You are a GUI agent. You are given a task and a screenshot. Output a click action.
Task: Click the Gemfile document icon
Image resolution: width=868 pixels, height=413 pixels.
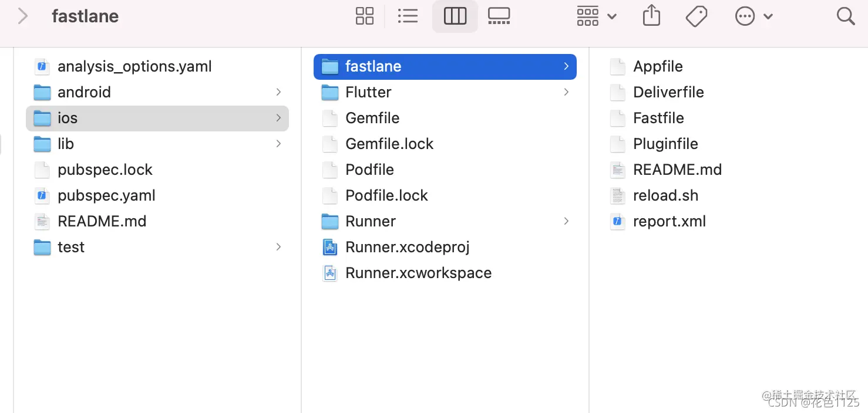330,118
